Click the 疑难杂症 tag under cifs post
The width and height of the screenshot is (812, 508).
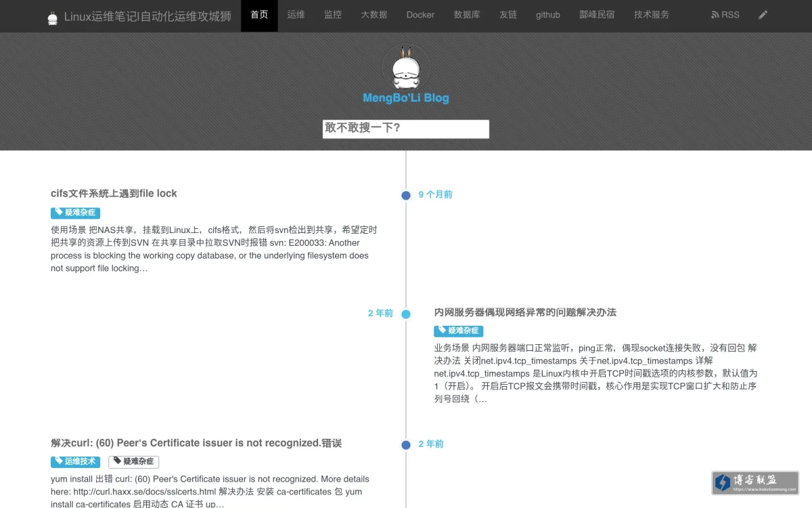click(75, 213)
